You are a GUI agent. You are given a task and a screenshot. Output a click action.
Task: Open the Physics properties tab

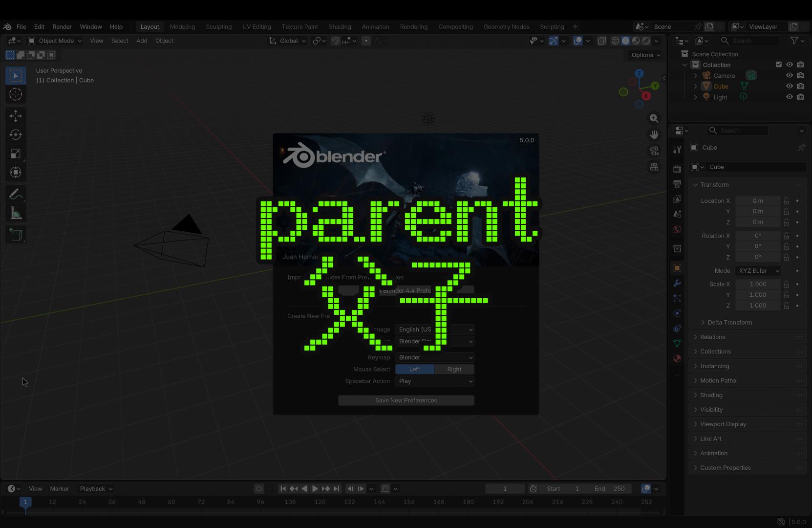677,313
